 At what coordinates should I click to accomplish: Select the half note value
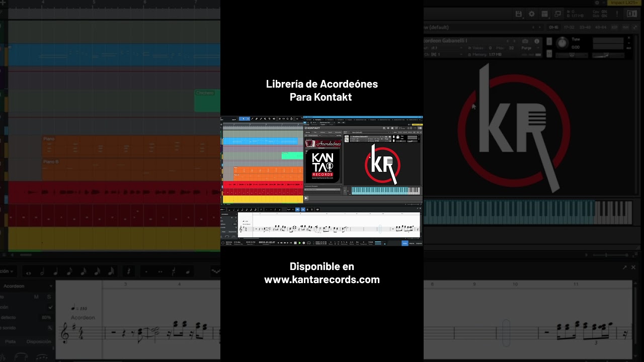42,271
